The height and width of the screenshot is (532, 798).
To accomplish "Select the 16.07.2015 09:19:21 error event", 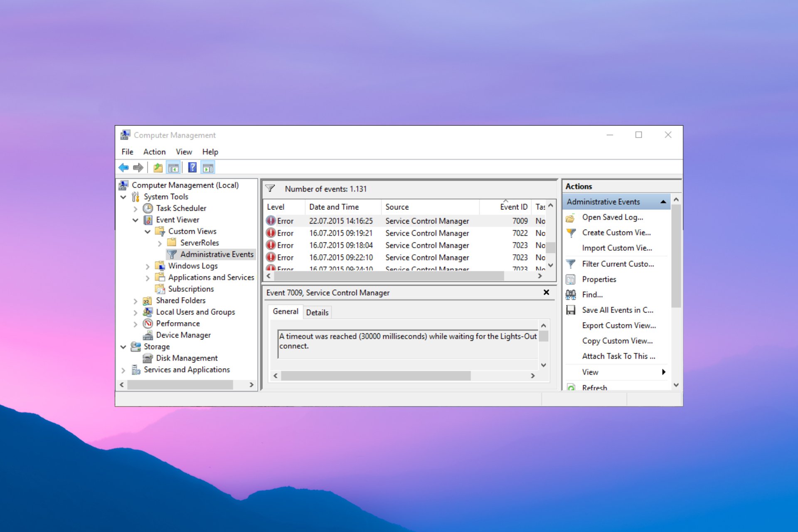I will coord(341,233).
